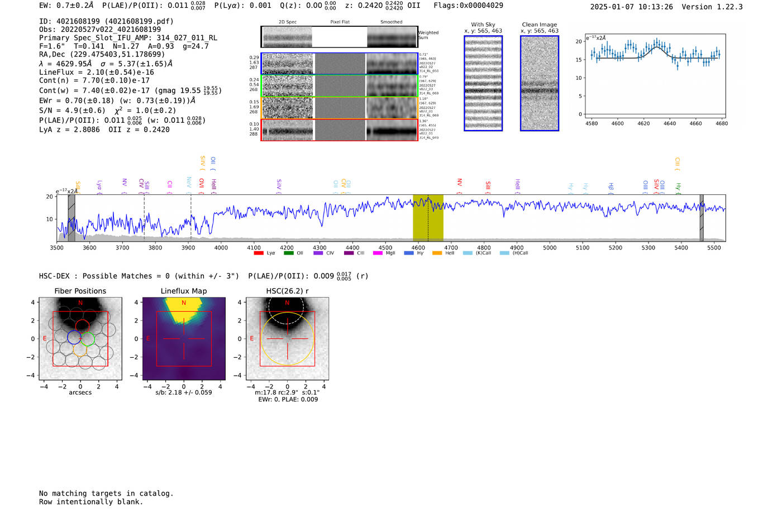The height and width of the screenshot is (532, 782).
Task: Select the green-bordered fiber spectrum row
Action: coord(340,86)
